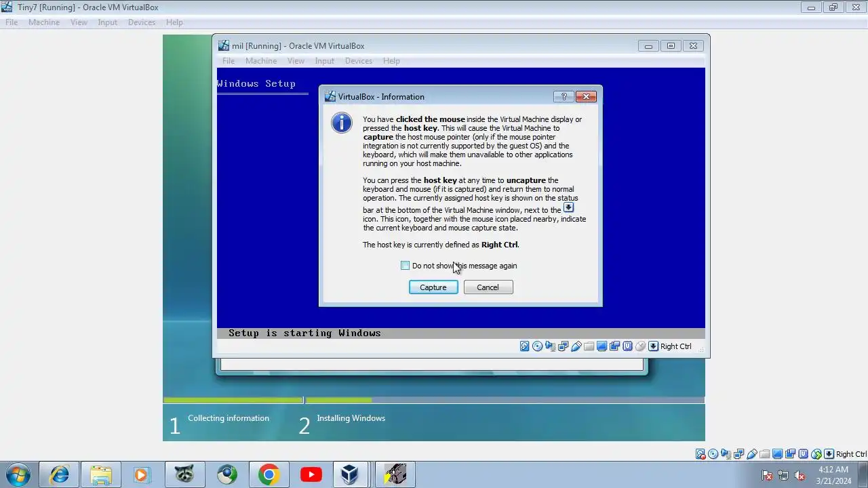Click the Capture button in the dialog

[433, 287]
